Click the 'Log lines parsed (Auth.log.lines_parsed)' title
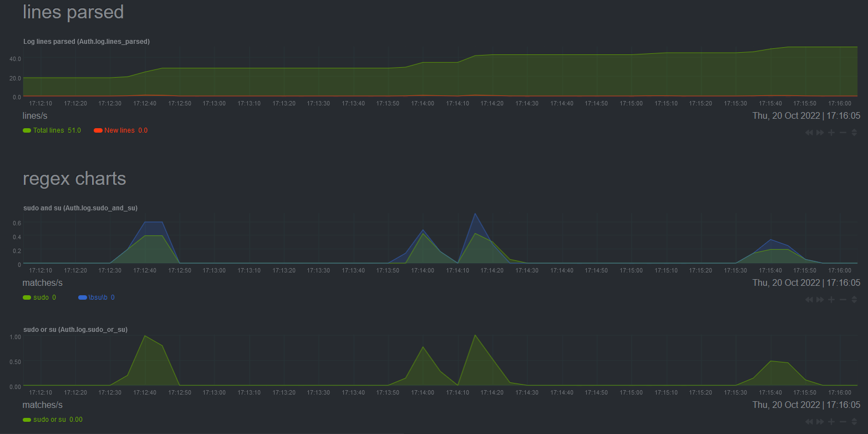 87,42
